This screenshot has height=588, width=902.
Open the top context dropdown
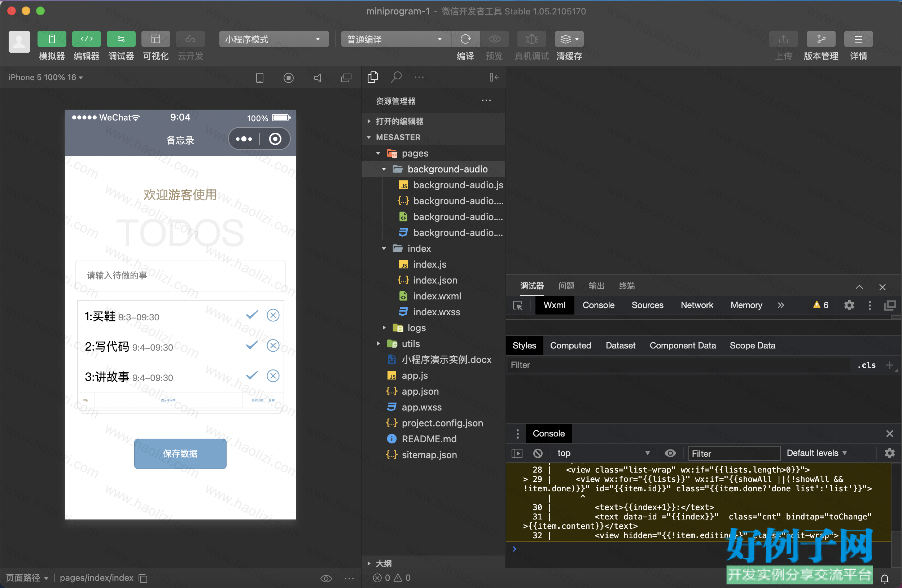click(603, 453)
